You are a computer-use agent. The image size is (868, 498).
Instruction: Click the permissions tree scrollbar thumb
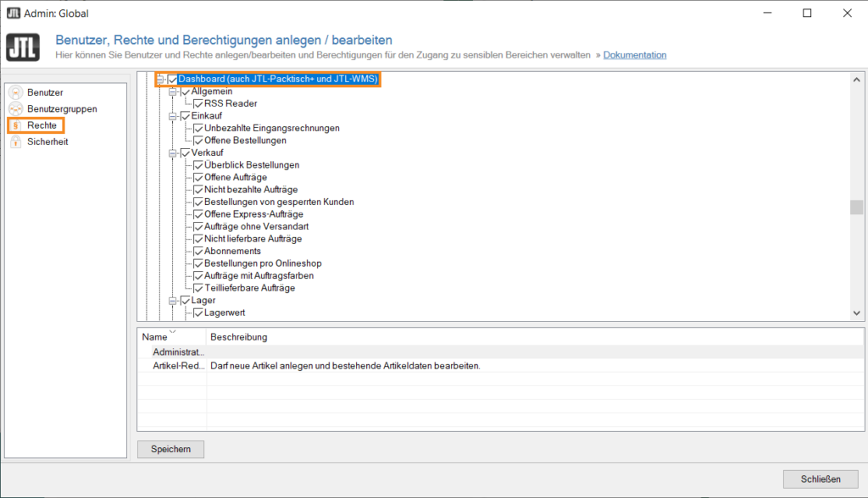[x=856, y=207]
